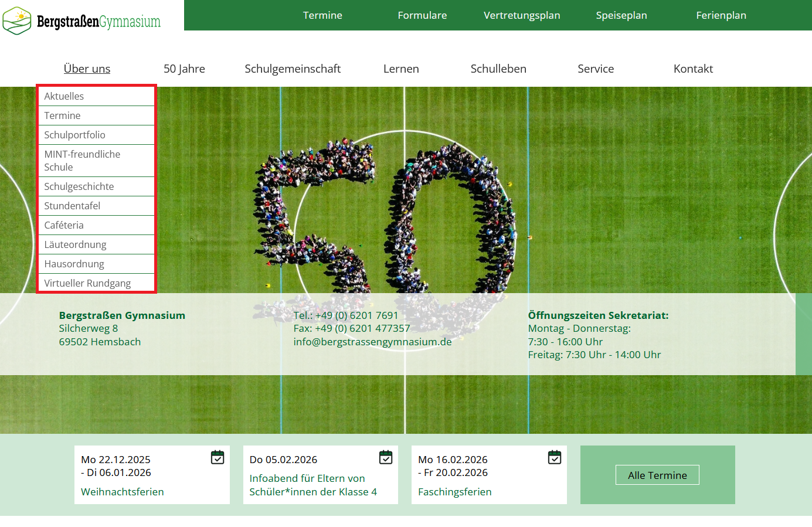The width and height of the screenshot is (812, 527).
Task: Open the Speiseplan link
Action: 621,15
